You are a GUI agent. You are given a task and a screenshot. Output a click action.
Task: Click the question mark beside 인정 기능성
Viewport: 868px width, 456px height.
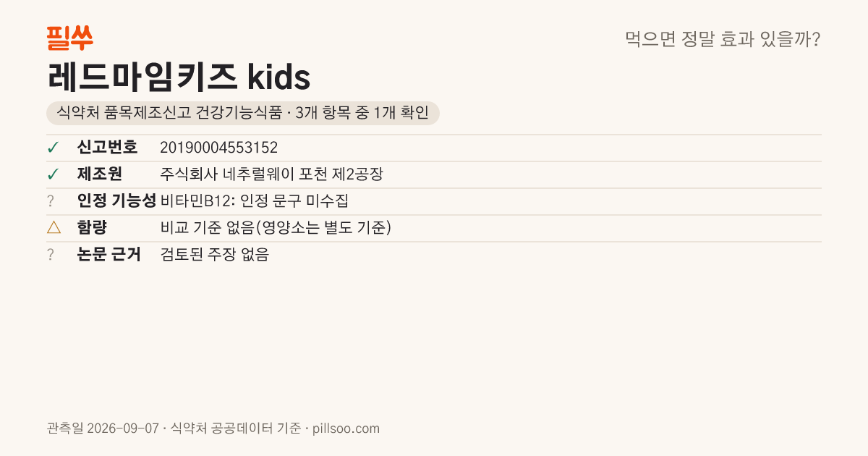tap(51, 201)
